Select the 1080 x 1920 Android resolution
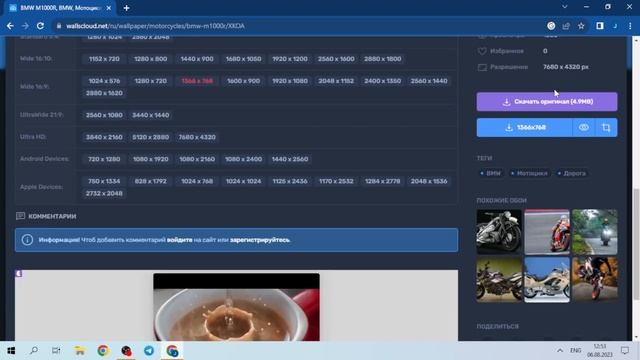The height and width of the screenshot is (360, 640). (151, 159)
